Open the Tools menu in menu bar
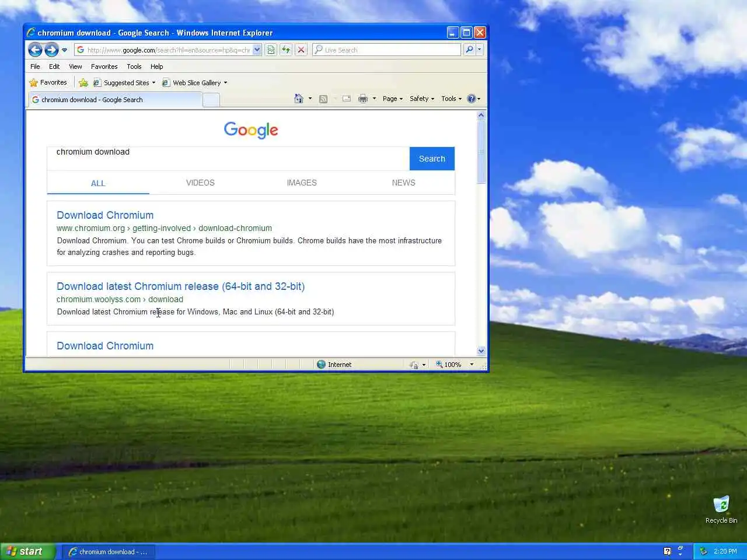The width and height of the screenshot is (747, 560). pyautogui.click(x=134, y=66)
